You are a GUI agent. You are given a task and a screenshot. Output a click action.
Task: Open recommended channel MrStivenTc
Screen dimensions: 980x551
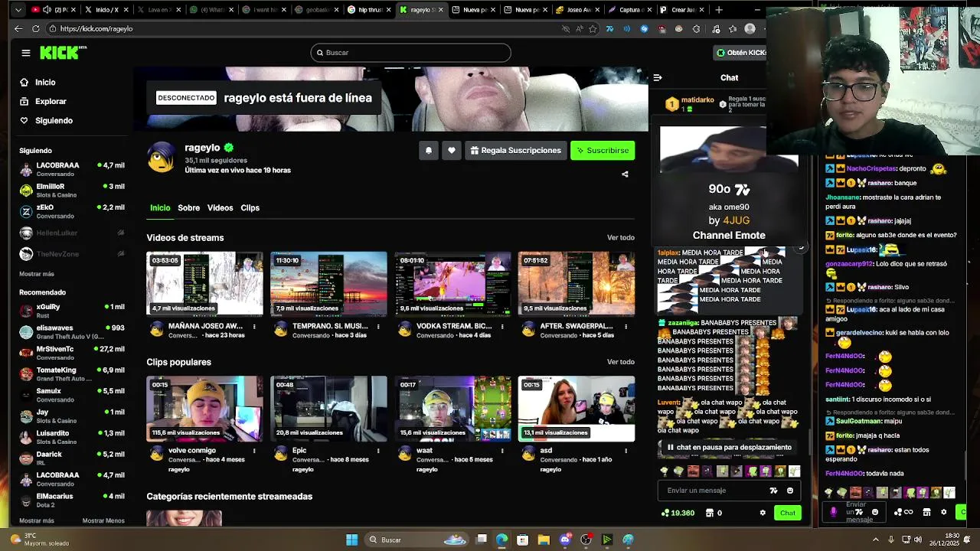coord(72,353)
